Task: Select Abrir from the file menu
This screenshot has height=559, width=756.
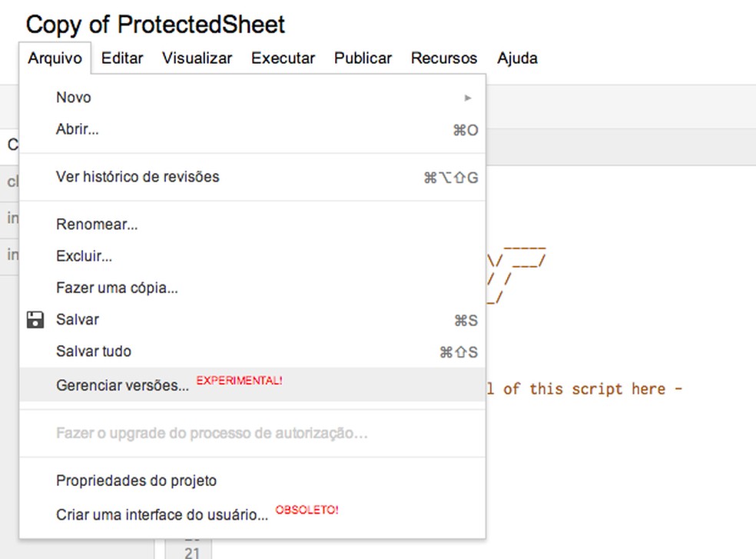Action: (78, 130)
